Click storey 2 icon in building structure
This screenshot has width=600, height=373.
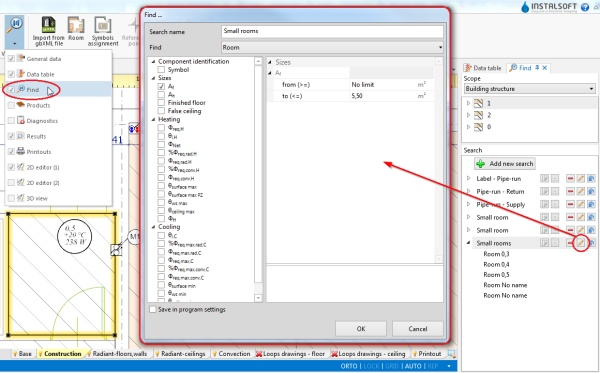click(478, 115)
